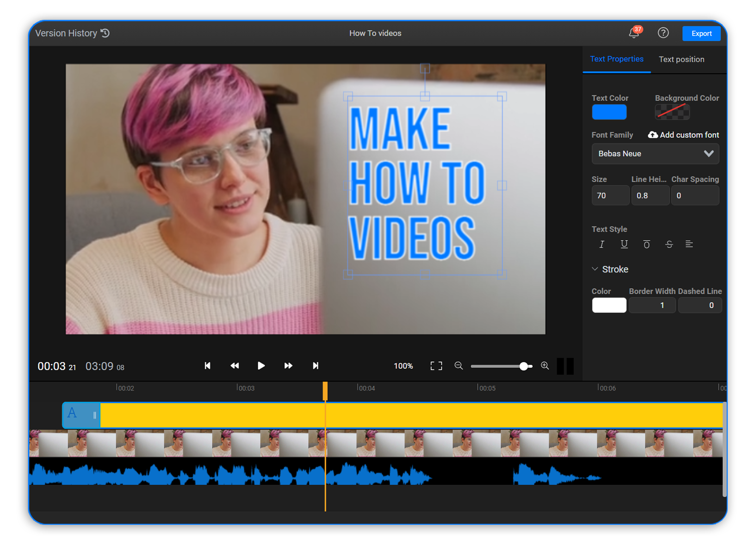Play the video from the current position
The width and height of the screenshot is (756, 545).
point(261,366)
